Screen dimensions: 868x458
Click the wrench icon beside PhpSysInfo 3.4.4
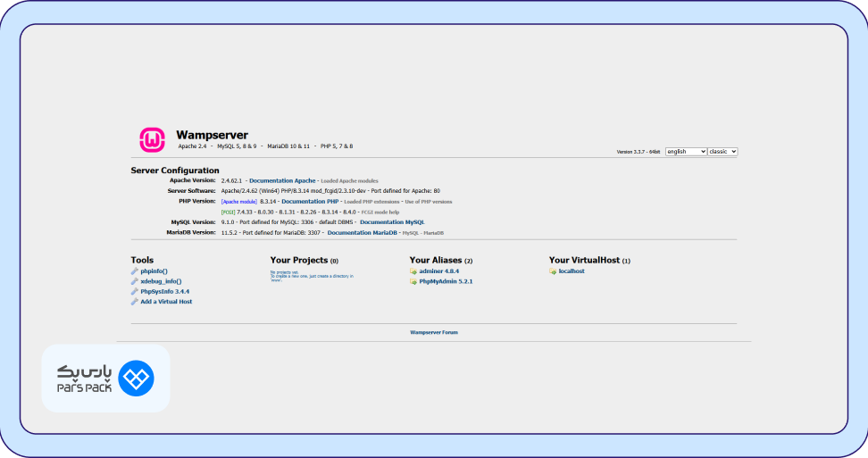point(135,292)
